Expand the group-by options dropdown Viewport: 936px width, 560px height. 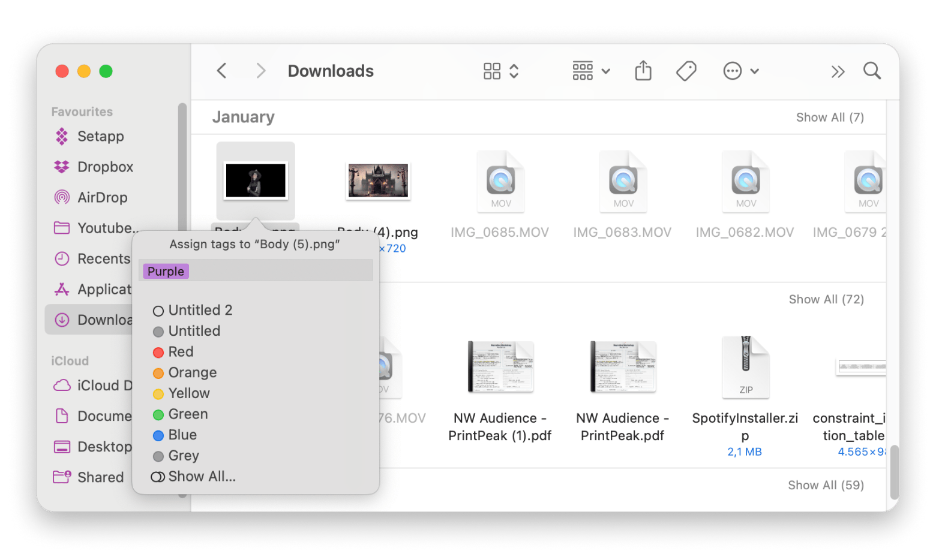590,71
